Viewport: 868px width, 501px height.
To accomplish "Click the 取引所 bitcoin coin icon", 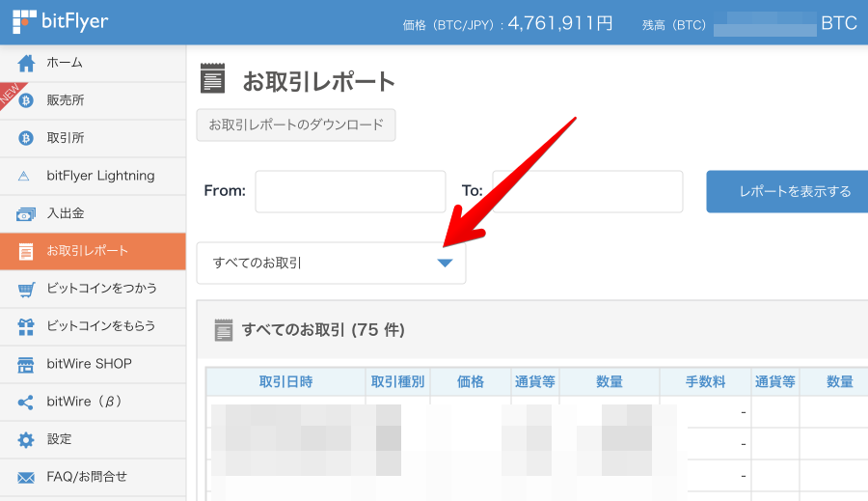I will (25, 138).
